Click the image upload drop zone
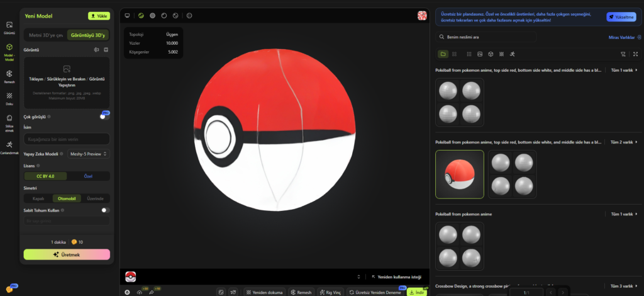The image size is (644, 296). pos(67,83)
